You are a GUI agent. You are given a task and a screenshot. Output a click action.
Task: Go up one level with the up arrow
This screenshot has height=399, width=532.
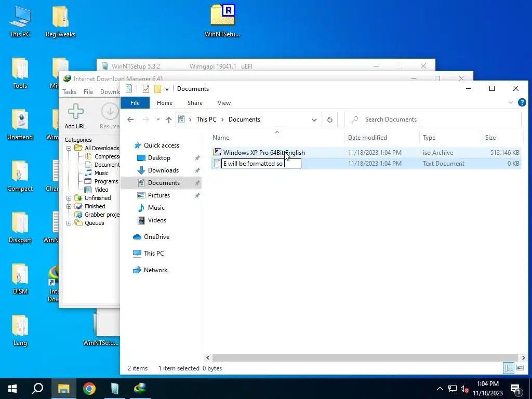point(169,119)
